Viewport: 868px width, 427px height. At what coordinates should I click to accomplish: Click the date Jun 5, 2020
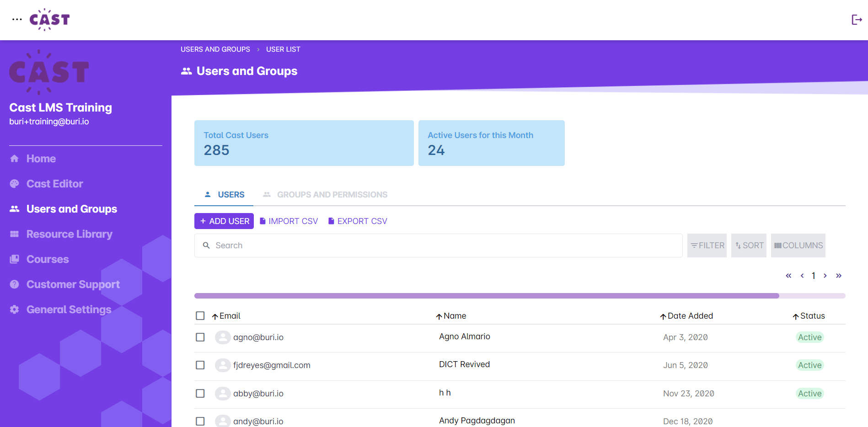[x=686, y=365]
